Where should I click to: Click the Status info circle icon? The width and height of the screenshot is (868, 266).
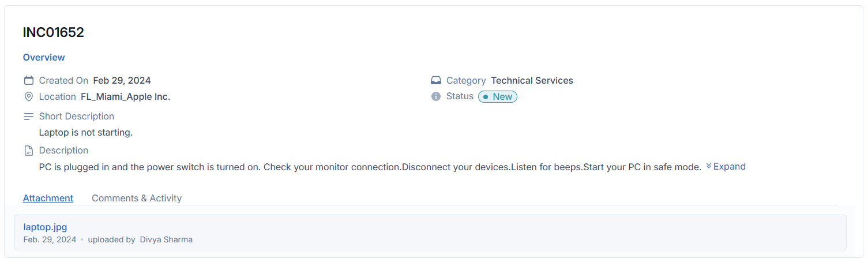436,96
